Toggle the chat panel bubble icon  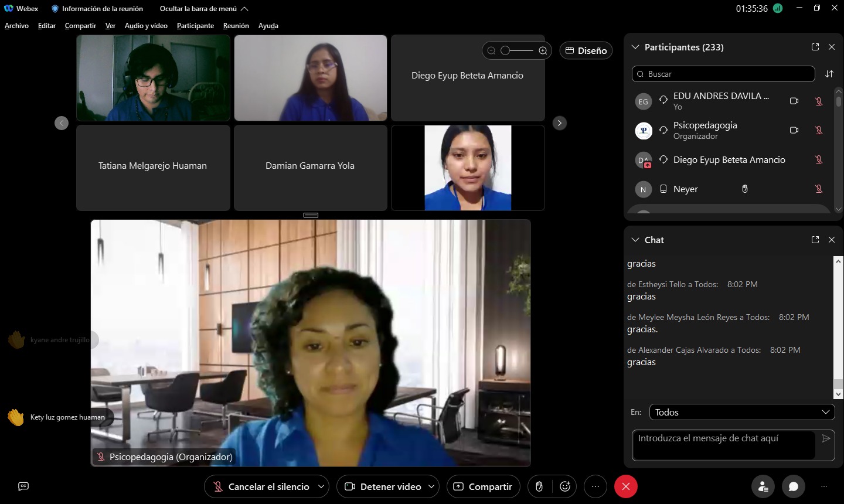pos(793,486)
